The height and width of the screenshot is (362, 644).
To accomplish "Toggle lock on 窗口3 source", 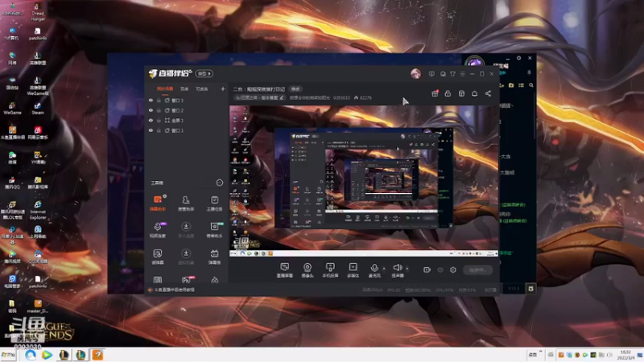I will pos(159,101).
